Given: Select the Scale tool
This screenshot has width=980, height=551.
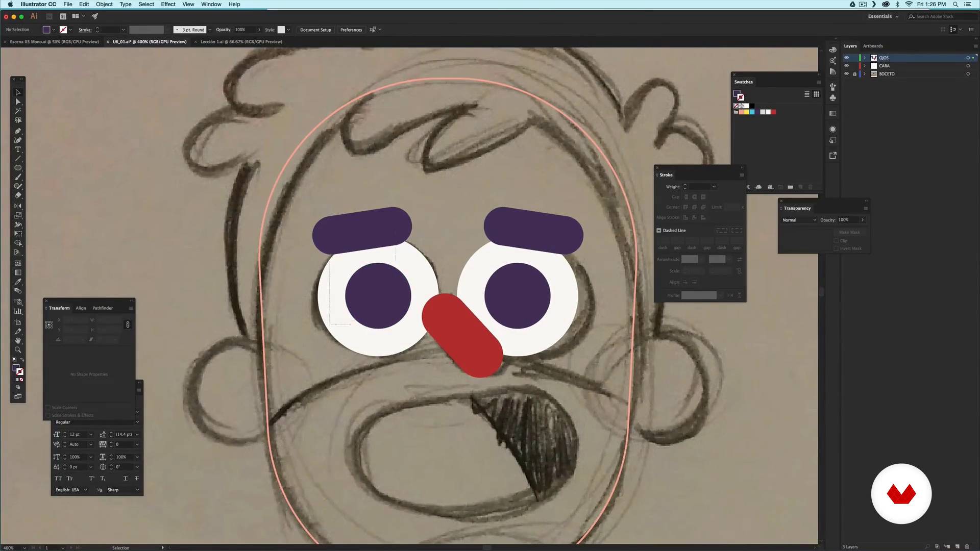Looking at the screenshot, I should pyautogui.click(x=18, y=215).
